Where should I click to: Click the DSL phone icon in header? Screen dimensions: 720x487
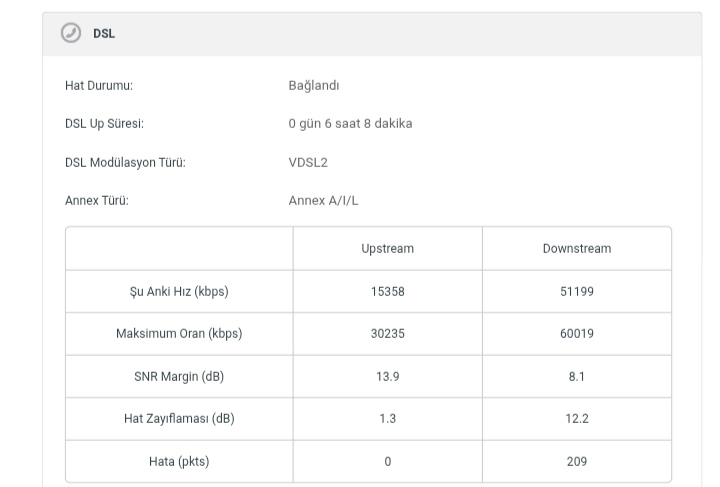click(70, 33)
